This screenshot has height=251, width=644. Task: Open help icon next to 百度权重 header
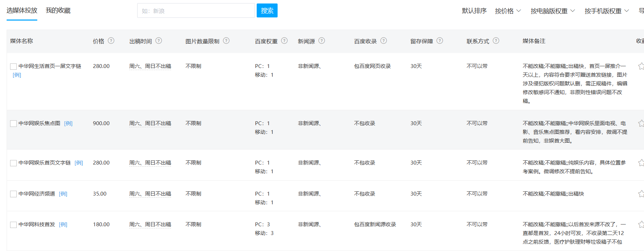[x=285, y=41]
